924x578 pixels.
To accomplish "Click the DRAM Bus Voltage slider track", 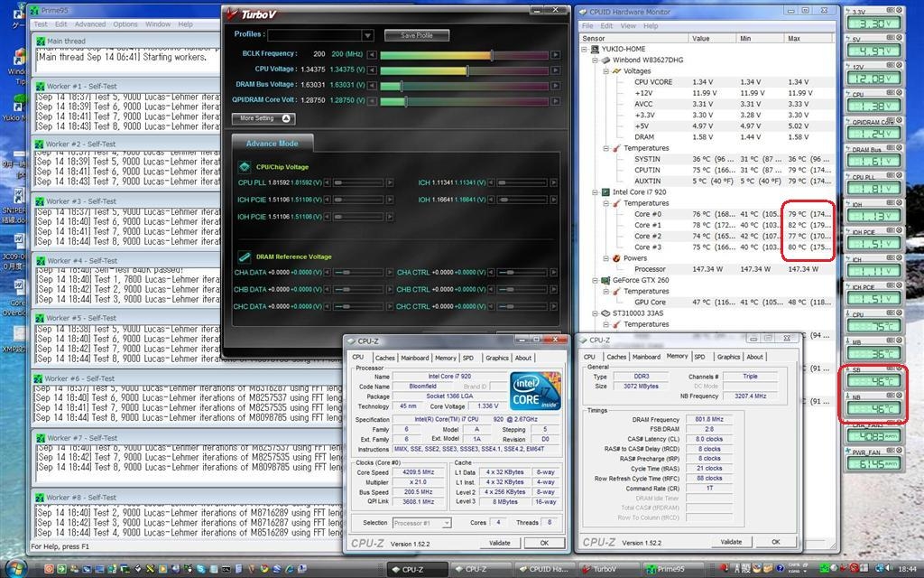I will click(x=464, y=86).
